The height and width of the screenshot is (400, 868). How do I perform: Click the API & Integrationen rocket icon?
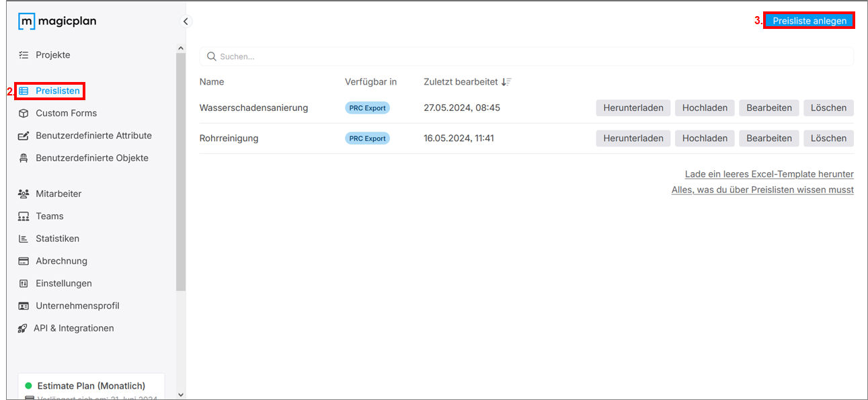click(22, 328)
